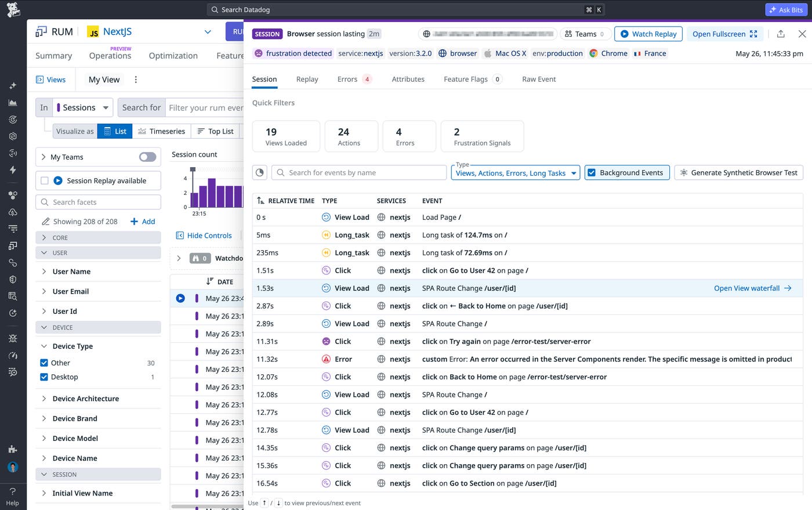
Task: Click the RUM product icon in header
Action: click(41, 31)
